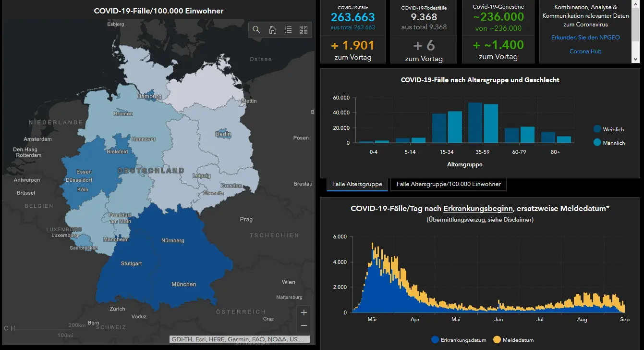Viewport: 644px width, 350px height.
Task: Reset map to home extent icon
Action: 272,30
